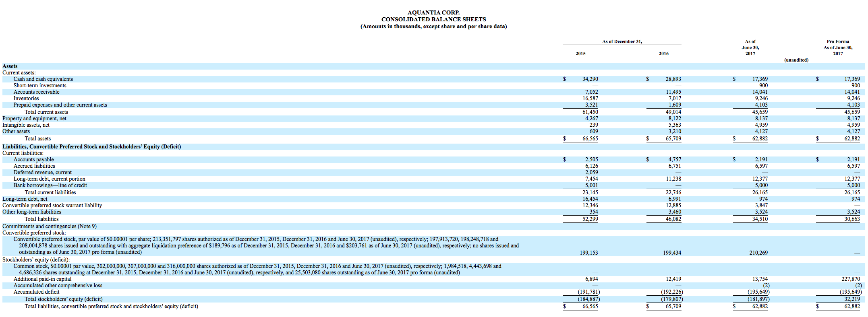The width and height of the screenshot is (868, 317).
Task: Click the 'Inventories' row label
Action: pos(26,99)
